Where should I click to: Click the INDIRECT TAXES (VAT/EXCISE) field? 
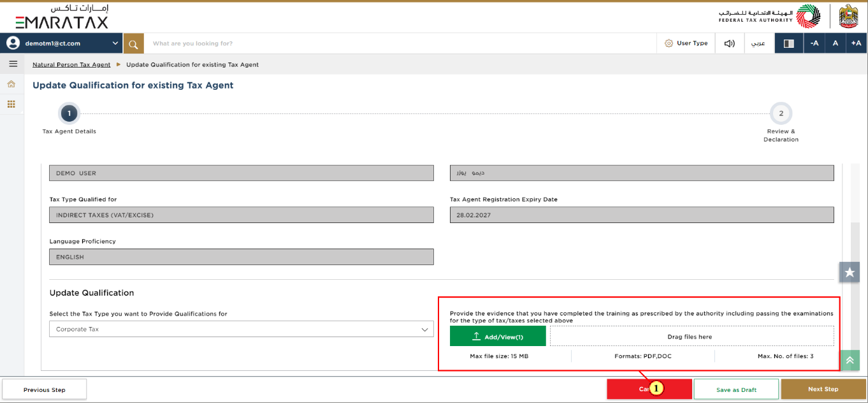(x=242, y=215)
